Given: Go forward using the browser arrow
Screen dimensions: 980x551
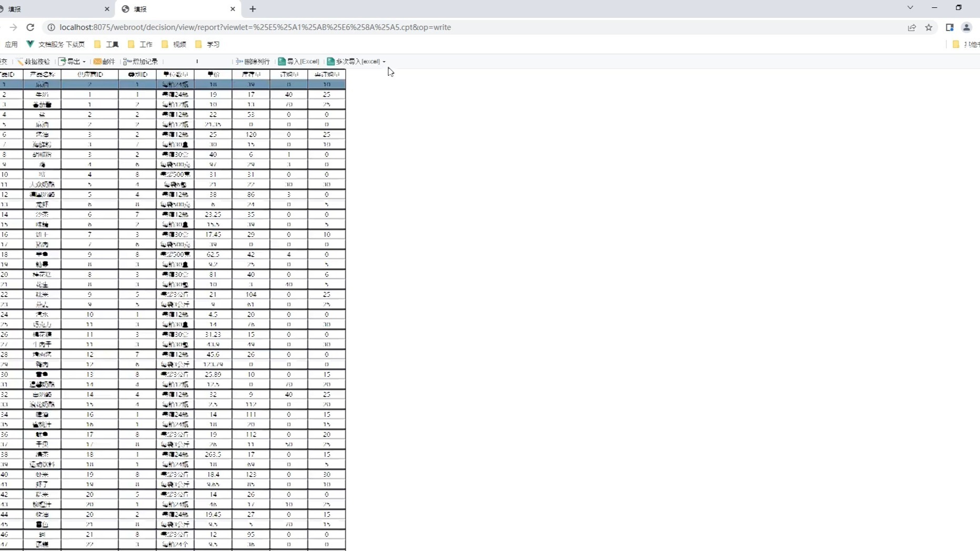Looking at the screenshot, I should [13, 27].
